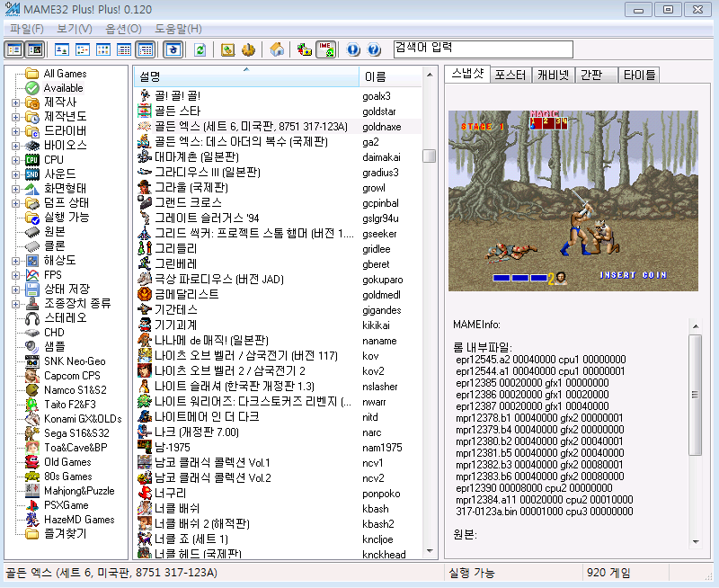Viewport: 719px width, 588px height.
Task: Switch to icon list view
Action: point(103,49)
